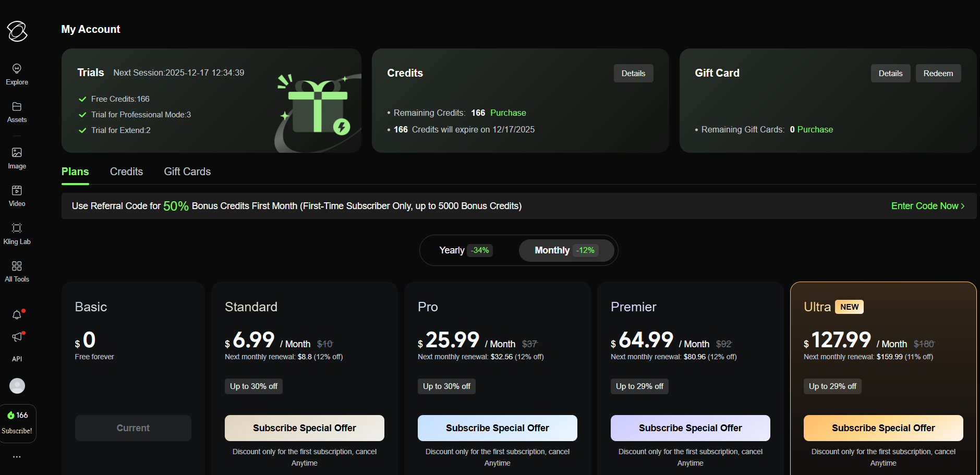Open notifications bell icon
This screenshot has height=475, width=980.
point(17,315)
